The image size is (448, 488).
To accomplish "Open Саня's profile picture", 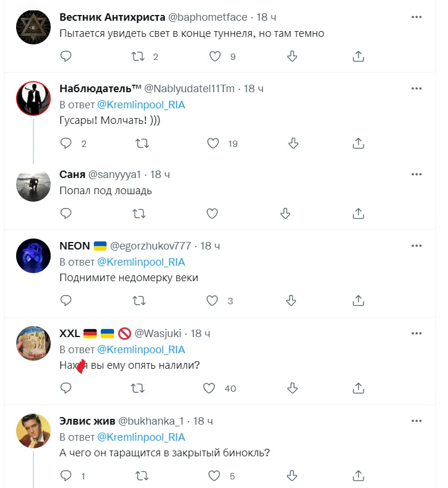I will [x=33, y=186].
